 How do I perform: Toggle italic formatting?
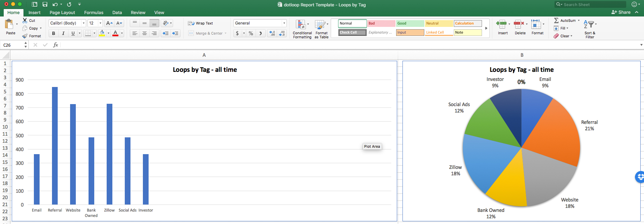63,33
